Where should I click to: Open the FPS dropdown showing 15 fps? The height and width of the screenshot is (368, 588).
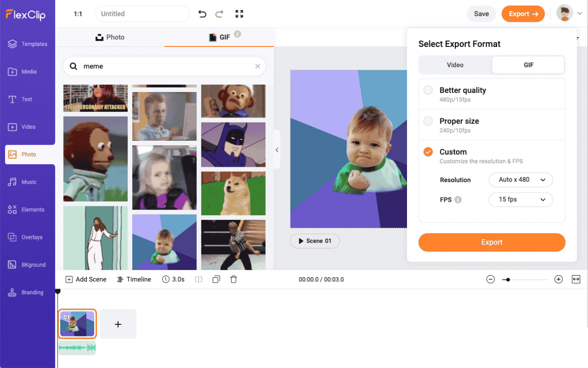pyautogui.click(x=520, y=199)
